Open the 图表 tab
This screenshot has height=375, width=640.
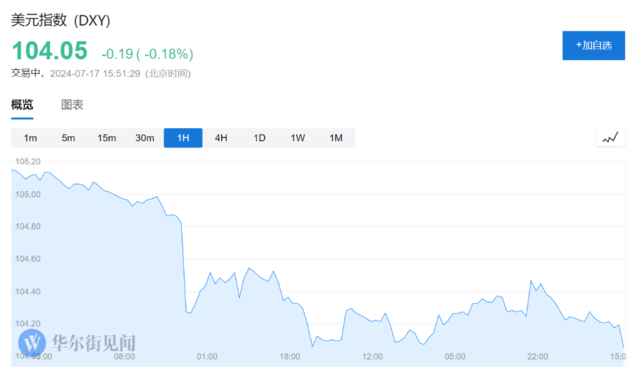[x=72, y=105]
